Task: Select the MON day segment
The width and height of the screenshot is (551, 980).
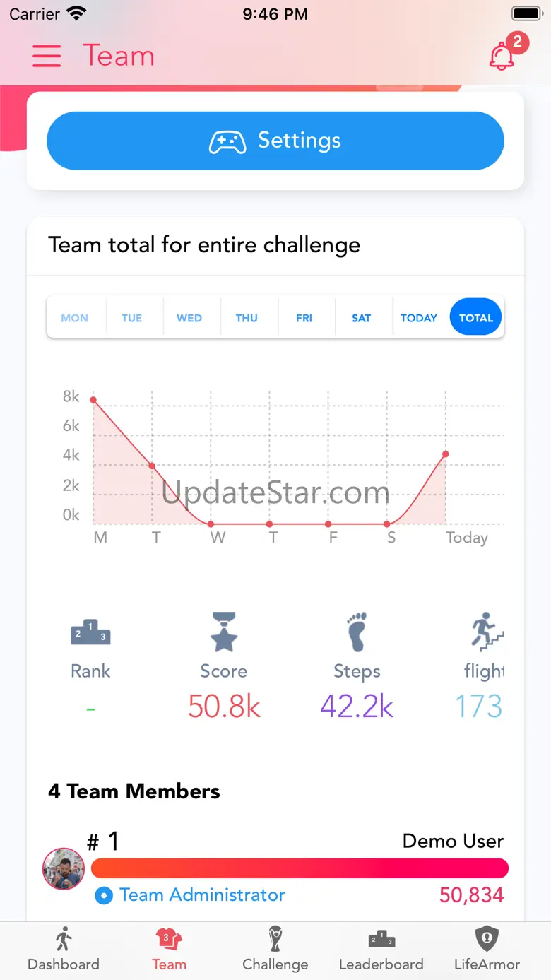Action: [x=75, y=318]
